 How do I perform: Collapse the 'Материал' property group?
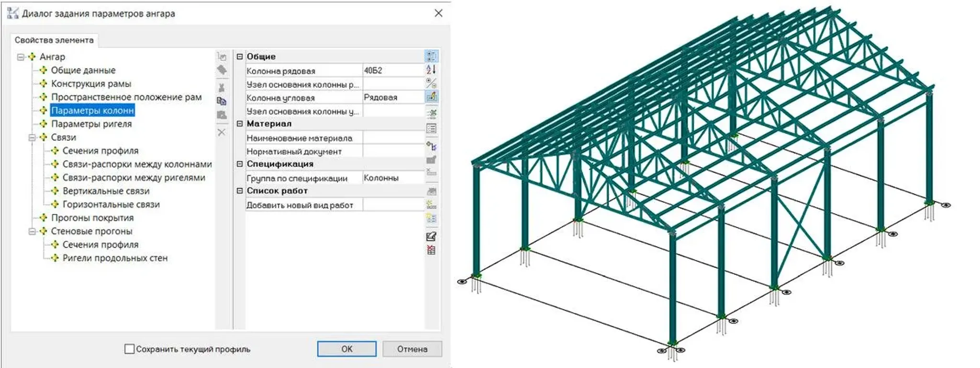coord(240,124)
